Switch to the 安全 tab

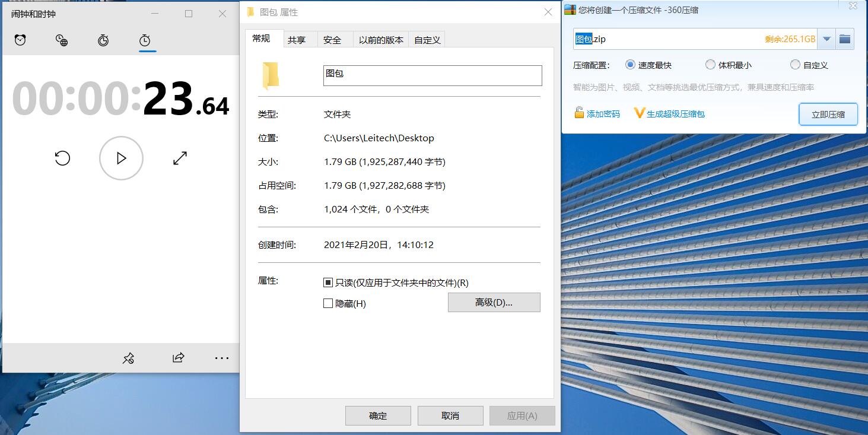(x=332, y=40)
